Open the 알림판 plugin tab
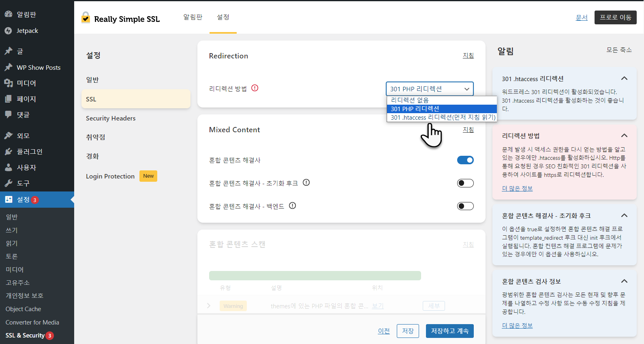The height and width of the screenshot is (344, 644). [x=193, y=17]
